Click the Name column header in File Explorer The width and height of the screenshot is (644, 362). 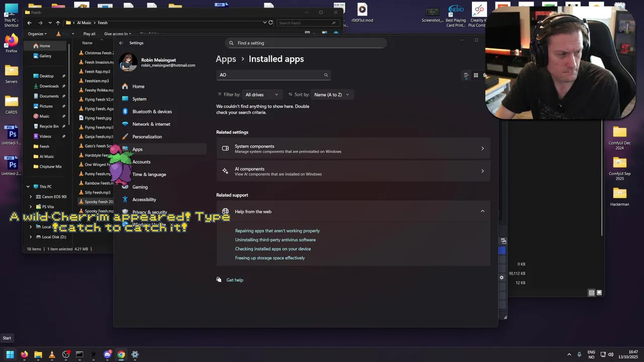pos(88,43)
